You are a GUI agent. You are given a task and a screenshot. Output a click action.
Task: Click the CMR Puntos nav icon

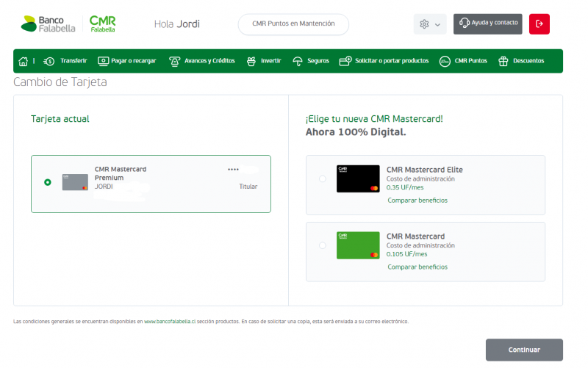point(444,61)
